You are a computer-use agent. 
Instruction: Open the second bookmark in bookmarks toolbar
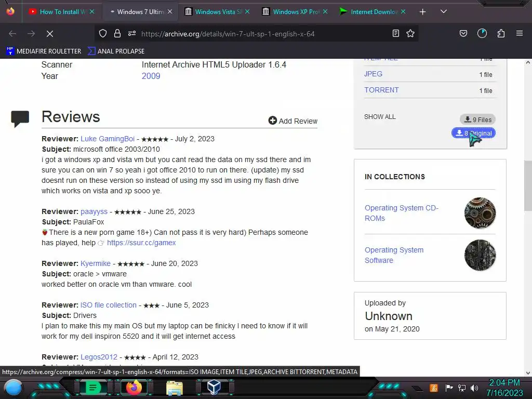116,51
